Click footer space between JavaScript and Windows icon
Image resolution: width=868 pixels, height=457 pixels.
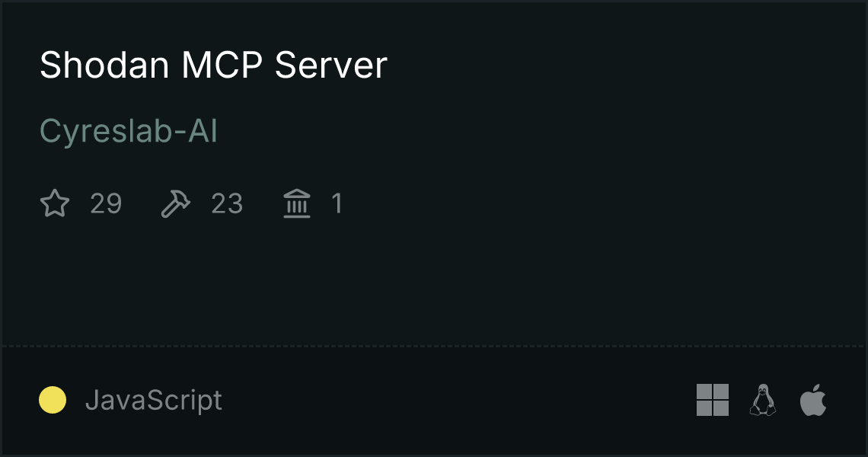tap(459, 400)
